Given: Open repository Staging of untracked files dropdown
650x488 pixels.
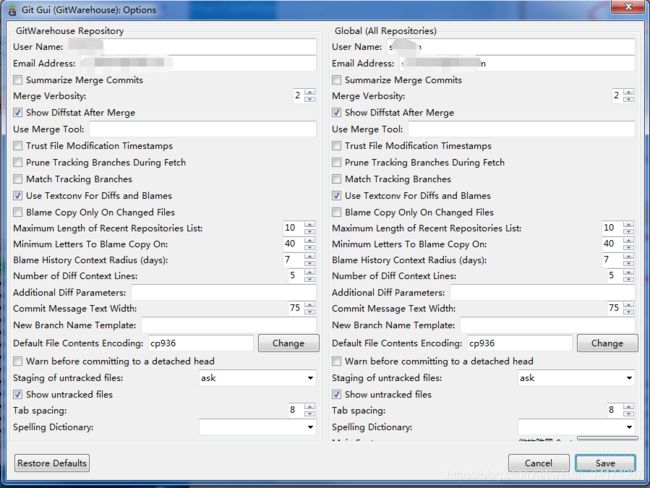Looking at the screenshot, I should click(257, 378).
